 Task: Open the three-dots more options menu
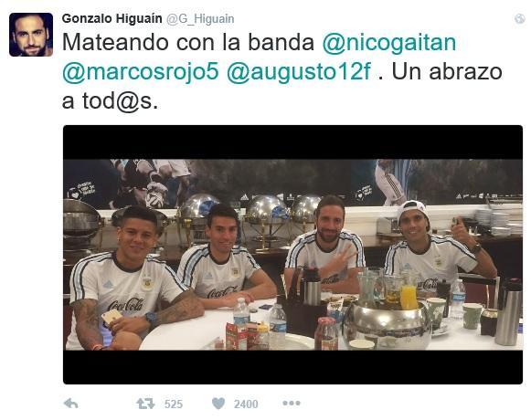pos(292,403)
